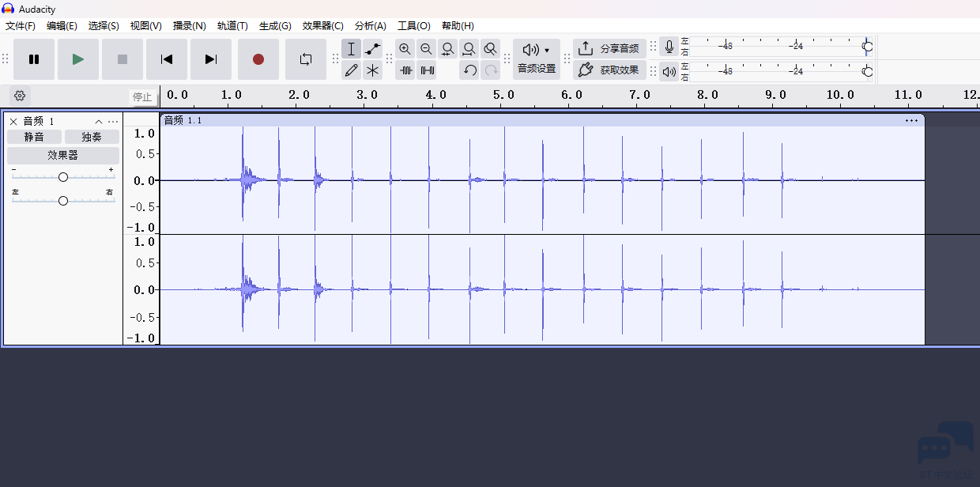
Task: Select the Draw (pencil) tool
Action: coord(352,70)
